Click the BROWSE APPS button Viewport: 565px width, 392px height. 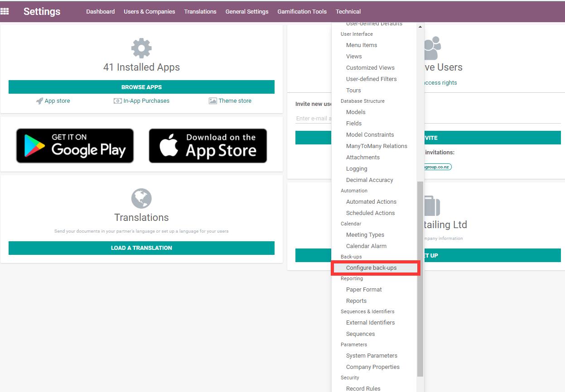tap(141, 87)
